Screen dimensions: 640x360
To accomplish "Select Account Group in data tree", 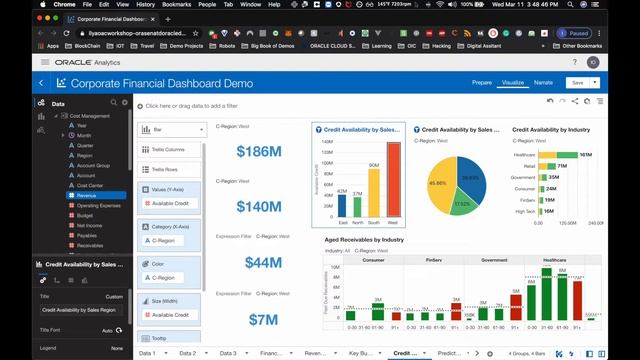I will [93, 166].
